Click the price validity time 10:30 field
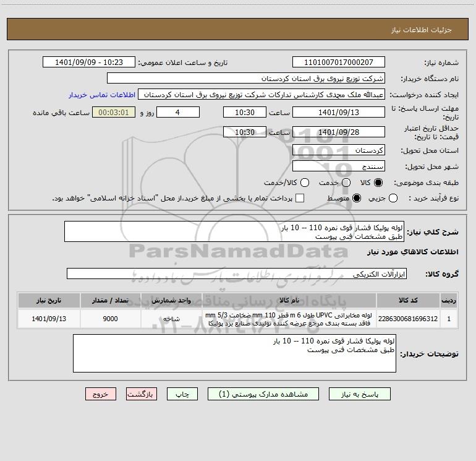The image size is (476, 461). (x=245, y=132)
